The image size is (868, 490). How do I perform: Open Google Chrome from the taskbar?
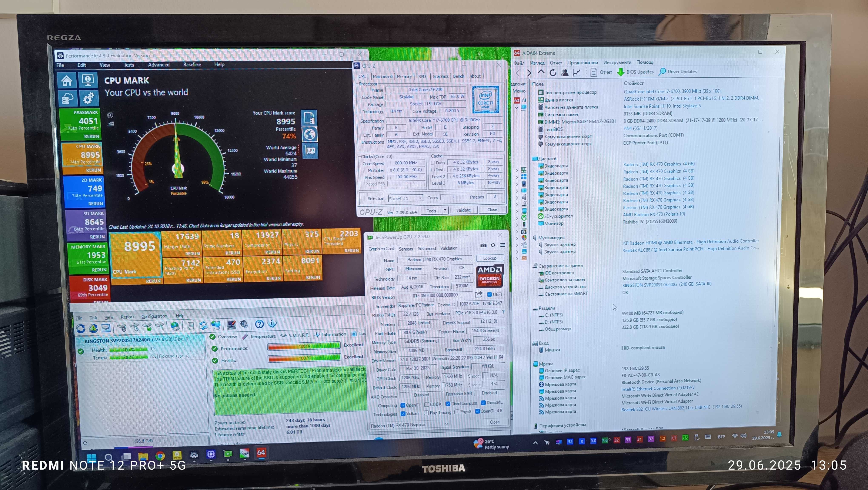(160, 456)
